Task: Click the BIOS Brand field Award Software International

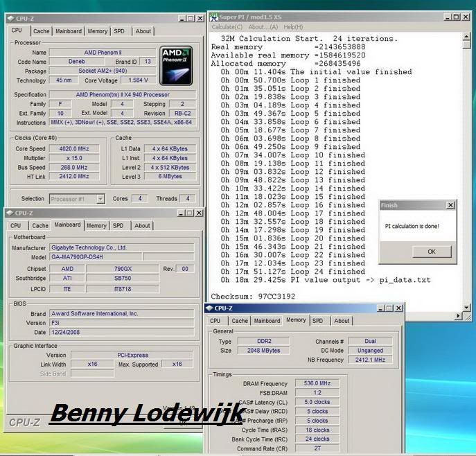Action: 122,314
